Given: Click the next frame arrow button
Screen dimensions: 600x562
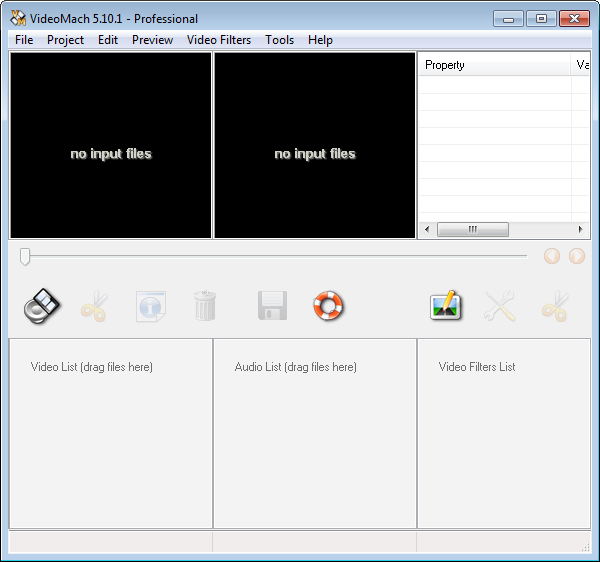Looking at the screenshot, I should pos(577,256).
